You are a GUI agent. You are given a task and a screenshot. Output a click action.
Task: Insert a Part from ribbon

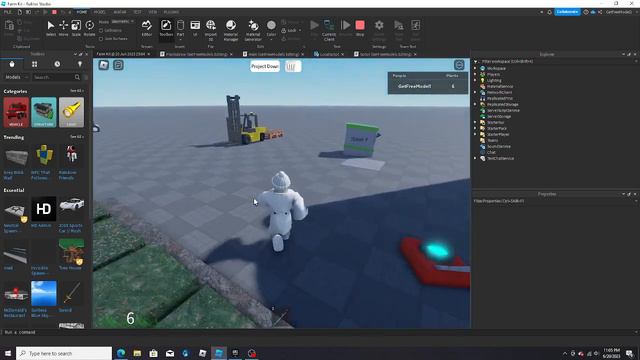pyautogui.click(x=180, y=28)
